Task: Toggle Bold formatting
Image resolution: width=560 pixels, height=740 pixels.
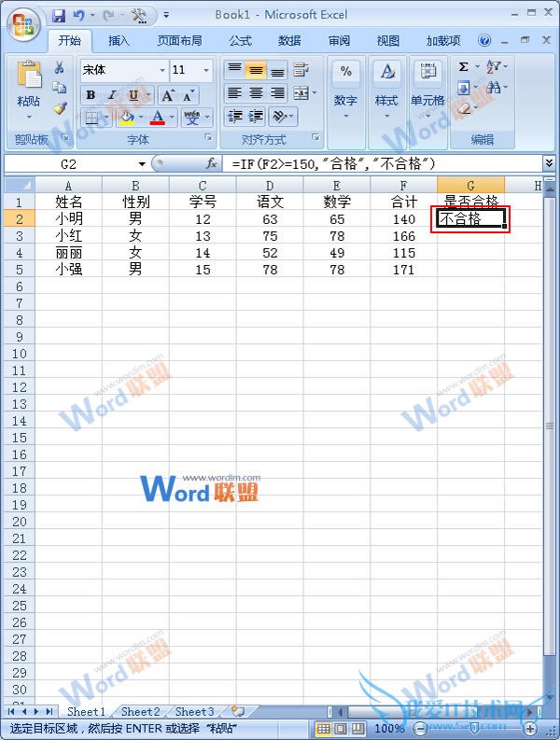Action: [x=91, y=96]
